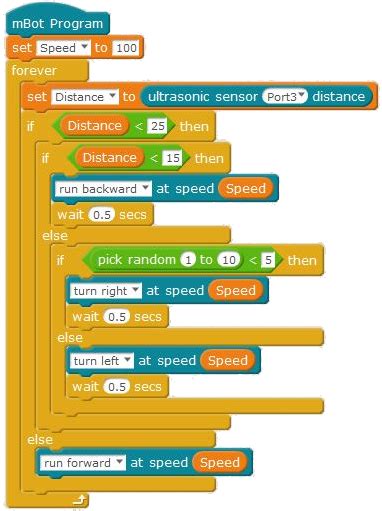Image resolution: width=382 pixels, height=511 pixels.
Task: Click the threshold field showing 25
Action: pos(157,126)
